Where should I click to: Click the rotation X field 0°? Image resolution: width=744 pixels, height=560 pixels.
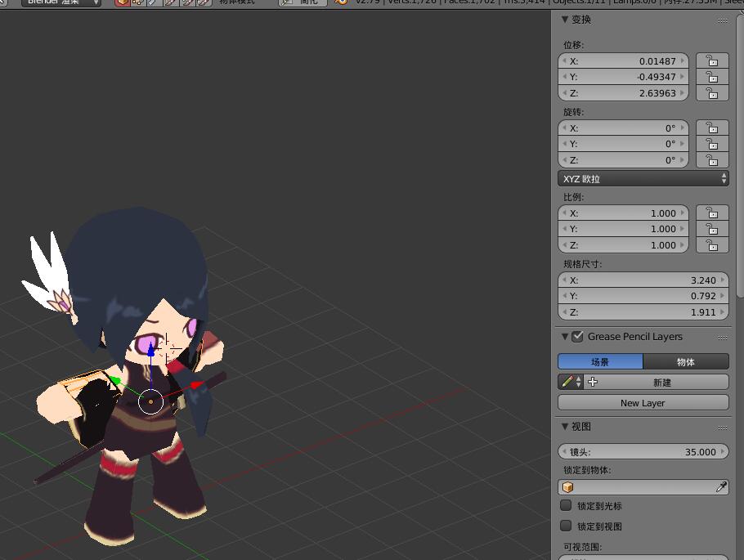click(x=623, y=128)
